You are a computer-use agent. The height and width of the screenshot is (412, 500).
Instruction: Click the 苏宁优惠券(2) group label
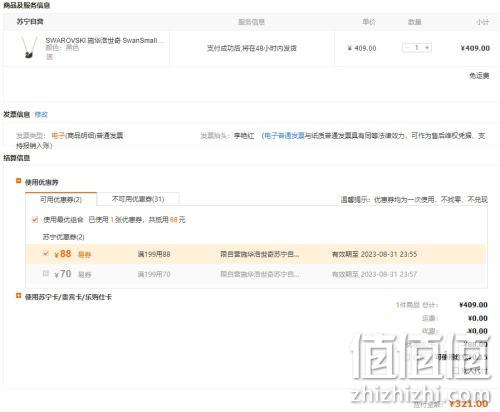(x=63, y=237)
